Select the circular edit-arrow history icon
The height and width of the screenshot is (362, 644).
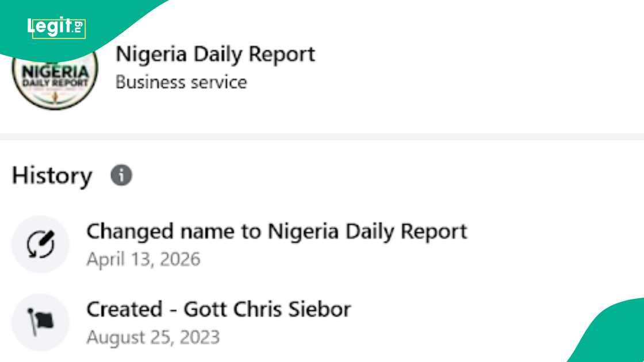(39, 244)
